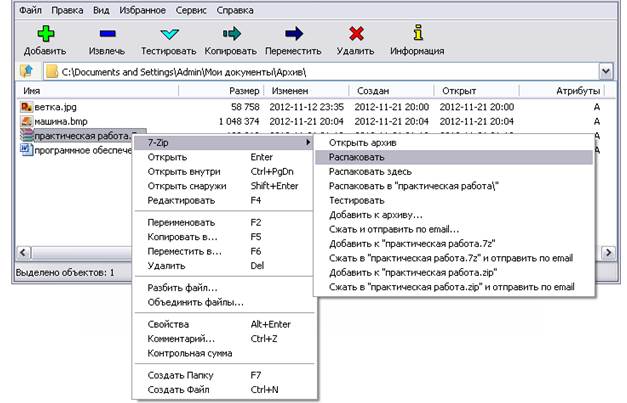Choose Добавить к "практическая работа.zip"
Screen dimensions: 627x403
click(x=454, y=272)
